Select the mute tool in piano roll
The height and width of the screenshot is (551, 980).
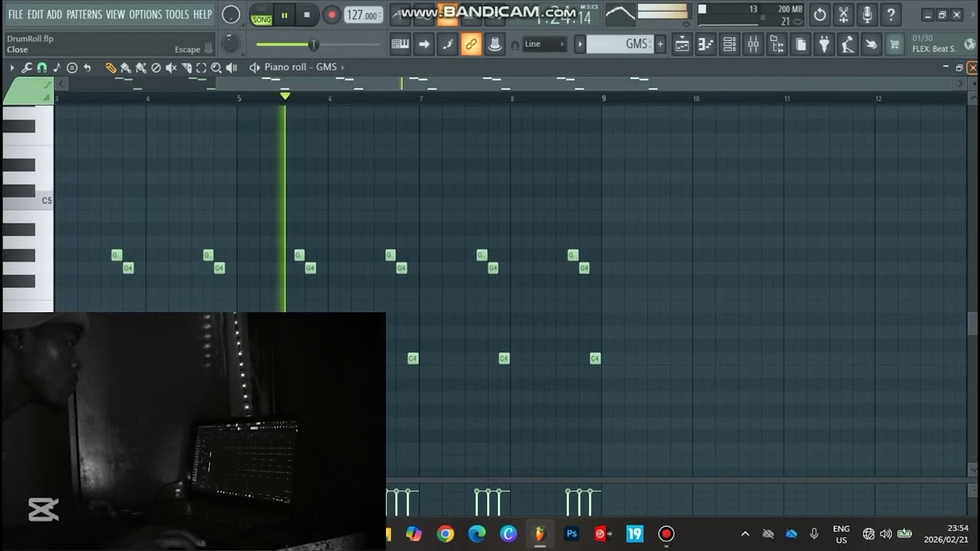171,67
